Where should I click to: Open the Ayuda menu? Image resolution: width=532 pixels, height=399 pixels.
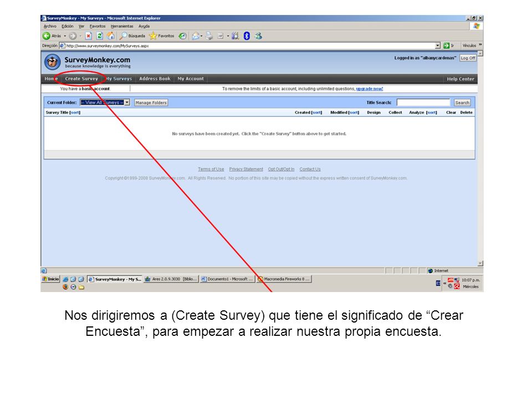144,26
